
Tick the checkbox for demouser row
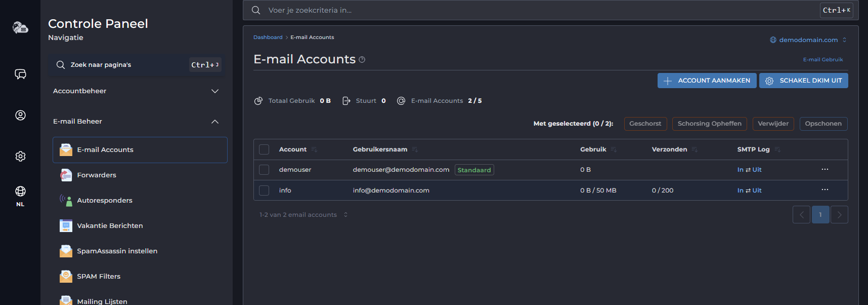(264, 170)
